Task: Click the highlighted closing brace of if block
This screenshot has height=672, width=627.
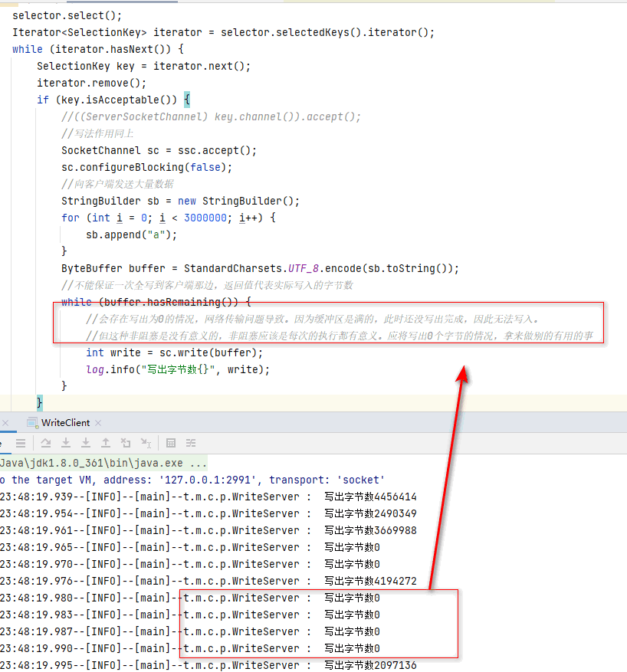Action: pyautogui.click(x=40, y=403)
